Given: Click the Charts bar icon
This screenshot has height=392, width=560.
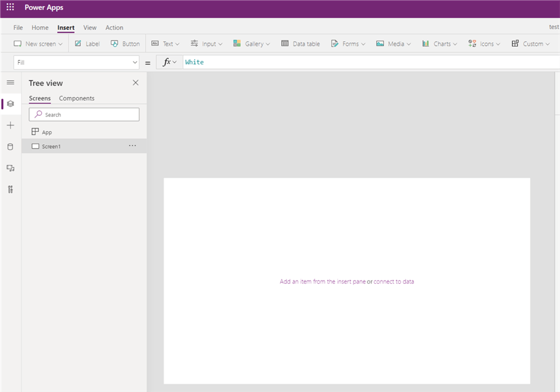Looking at the screenshot, I should [x=426, y=43].
